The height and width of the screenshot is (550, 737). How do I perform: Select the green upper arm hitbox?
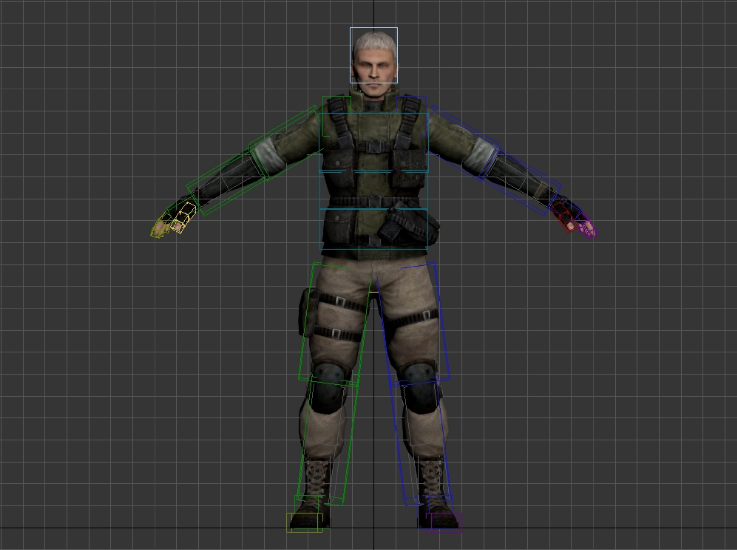point(285,143)
